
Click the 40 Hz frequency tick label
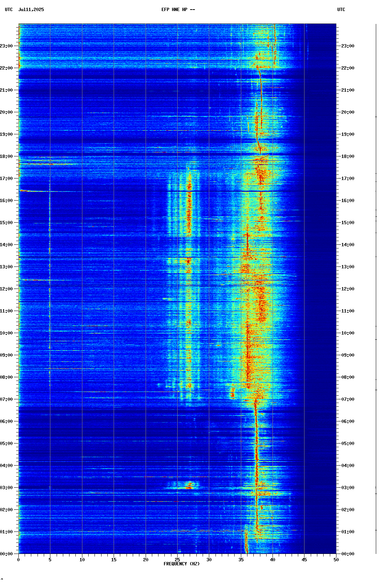click(x=272, y=560)
